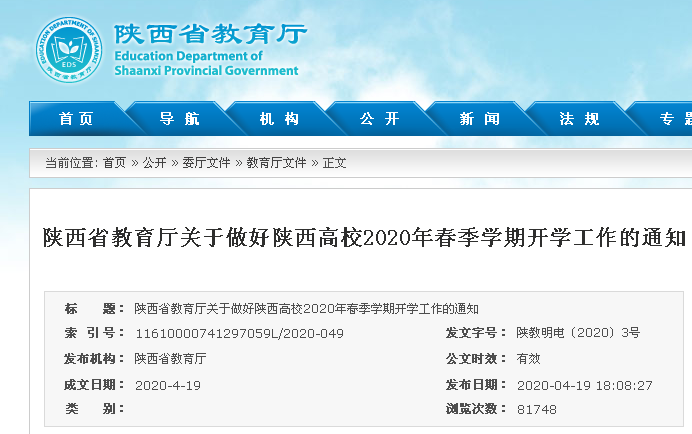The width and height of the screenshot is (692, 434).
Task: Select the 法规 navigation menu item
Action: pyautogui.click(x=579, y=119)
